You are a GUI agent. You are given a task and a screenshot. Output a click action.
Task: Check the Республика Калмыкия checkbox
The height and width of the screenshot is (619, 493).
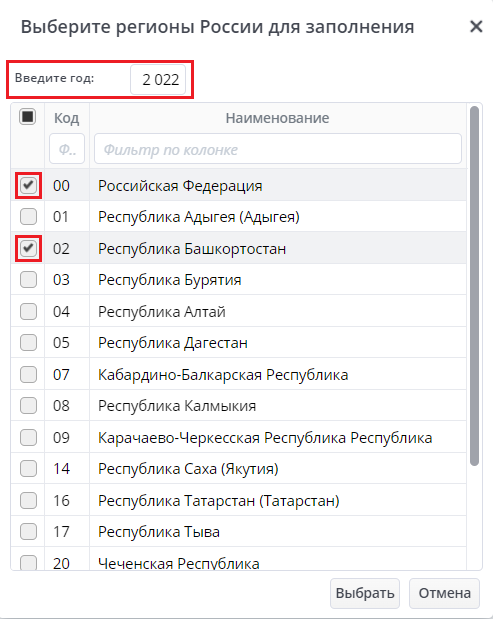[x=28, y=405]
